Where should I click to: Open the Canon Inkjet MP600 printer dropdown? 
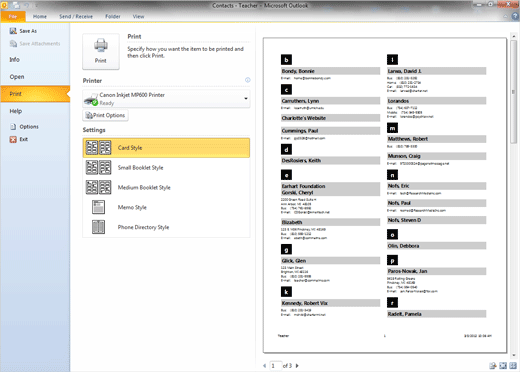pyautogui.click(x=166, y=99)
